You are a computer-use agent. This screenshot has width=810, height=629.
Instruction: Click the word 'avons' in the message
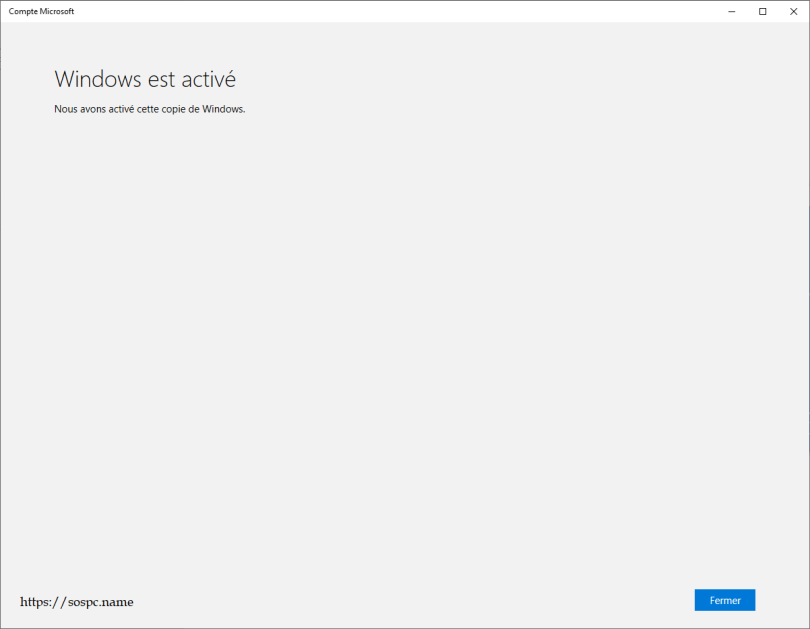point(93,109)
